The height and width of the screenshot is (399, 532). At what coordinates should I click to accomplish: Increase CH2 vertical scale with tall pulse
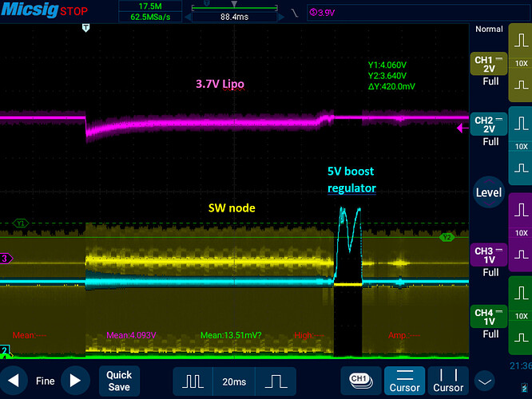coord(521,124)
